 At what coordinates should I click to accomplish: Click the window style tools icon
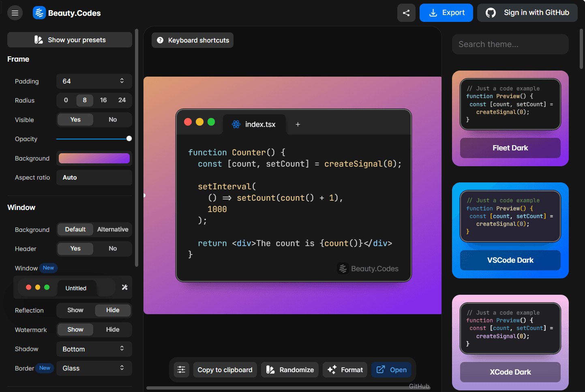tap(124, 287)
